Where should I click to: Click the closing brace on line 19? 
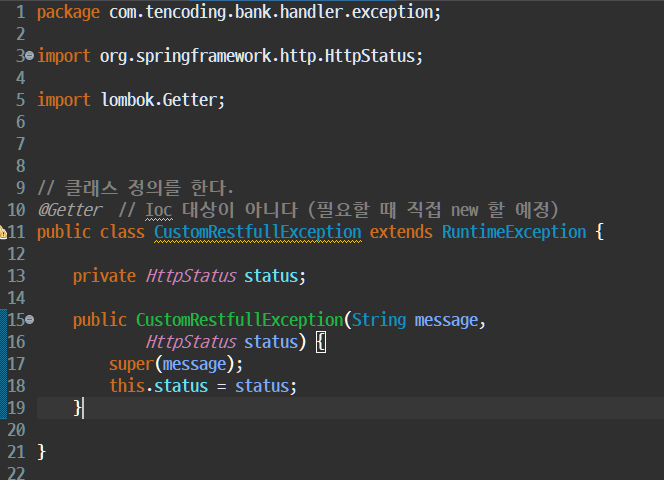(77, 408)
